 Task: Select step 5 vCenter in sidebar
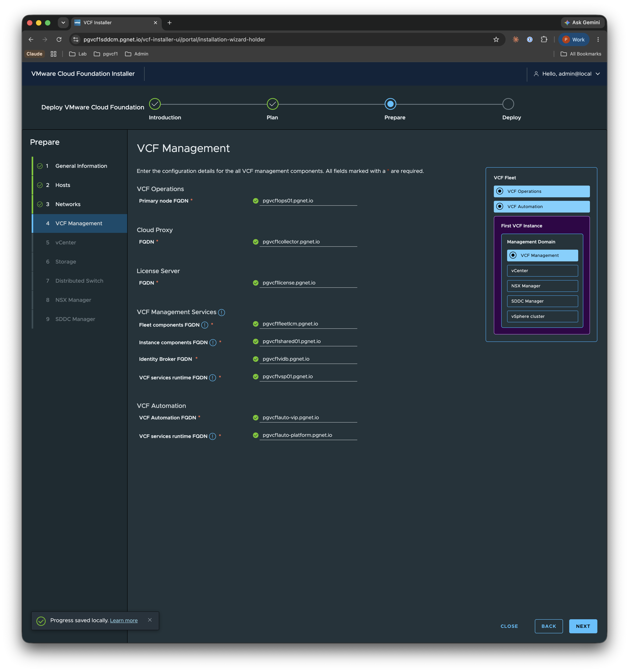pos(80,243)
